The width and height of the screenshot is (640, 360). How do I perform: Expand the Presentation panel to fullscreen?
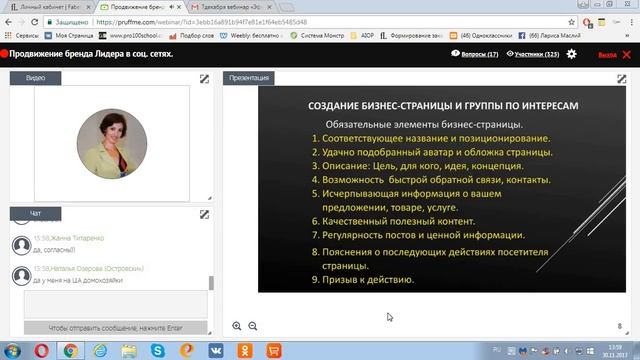(621, 79)
